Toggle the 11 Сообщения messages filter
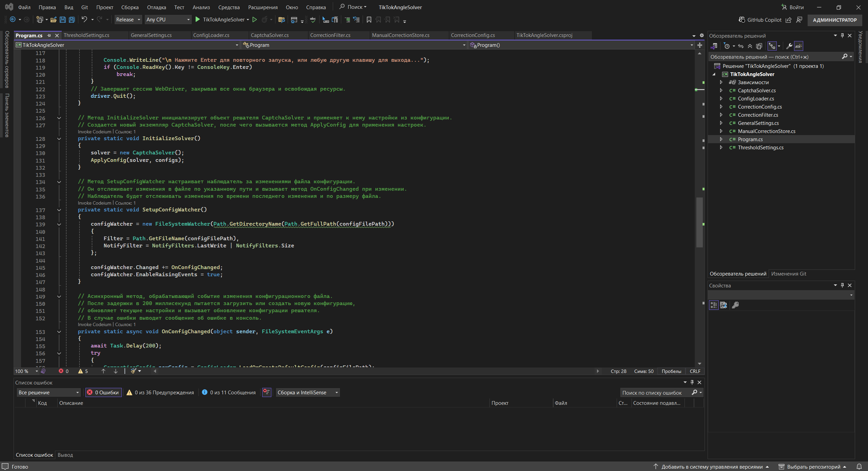The width and height of the screenshot is (868, 471). (x=229, y=392)
